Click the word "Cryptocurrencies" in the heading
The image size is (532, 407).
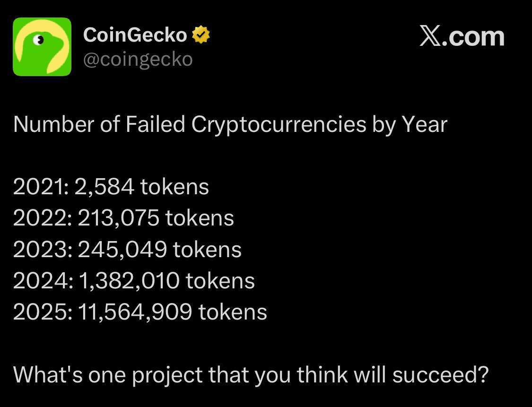pos(279,125)
